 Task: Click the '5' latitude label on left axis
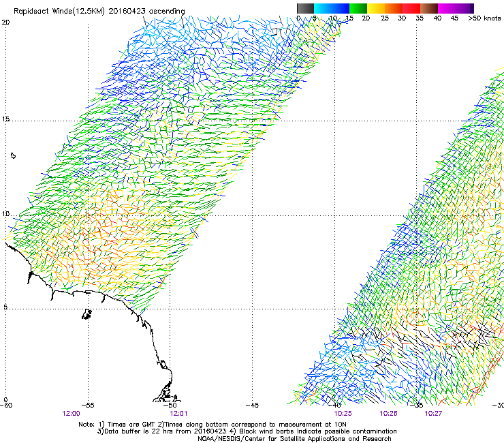click(5, 307)
